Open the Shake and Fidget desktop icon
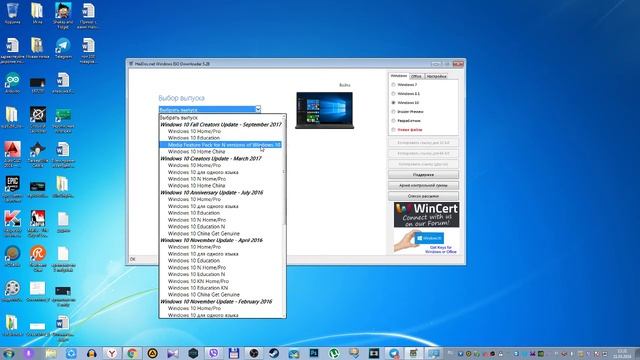 [63, 16]
